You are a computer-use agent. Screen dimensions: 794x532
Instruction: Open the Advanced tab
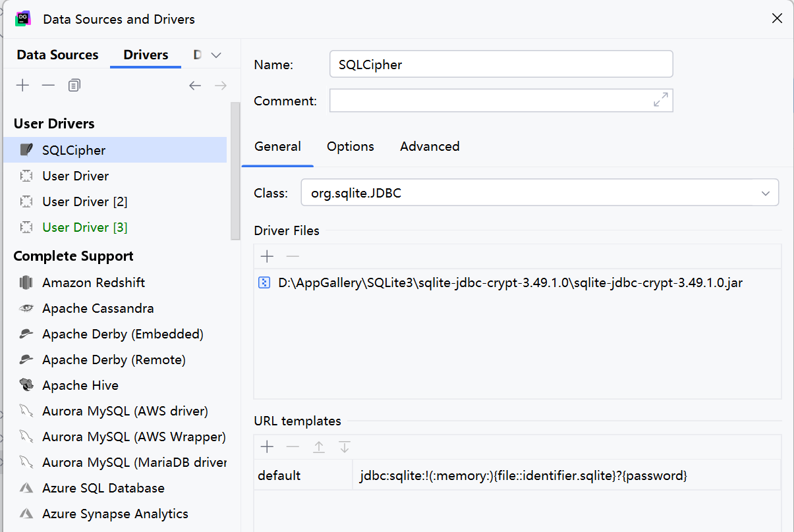point(430,146)
